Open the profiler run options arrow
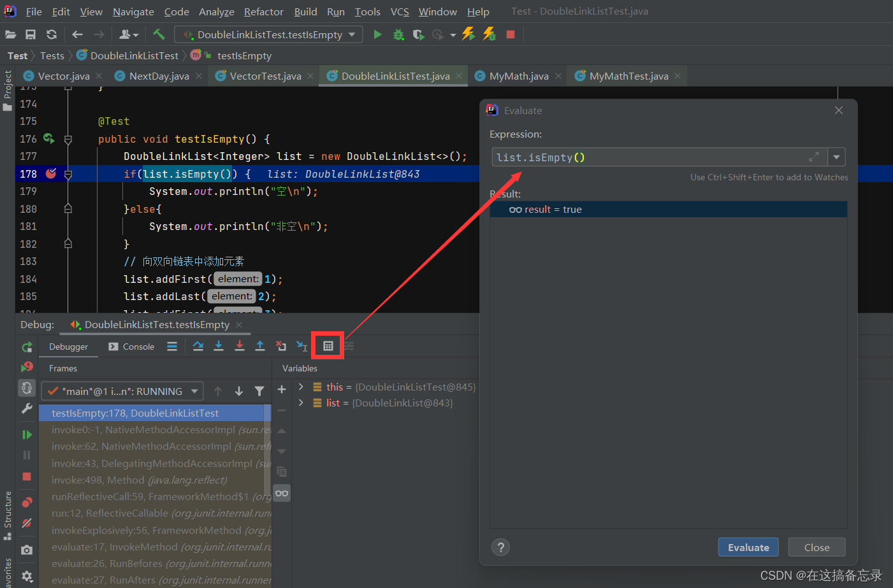This screenshot has width=893, height=588. tap(453, 35)
